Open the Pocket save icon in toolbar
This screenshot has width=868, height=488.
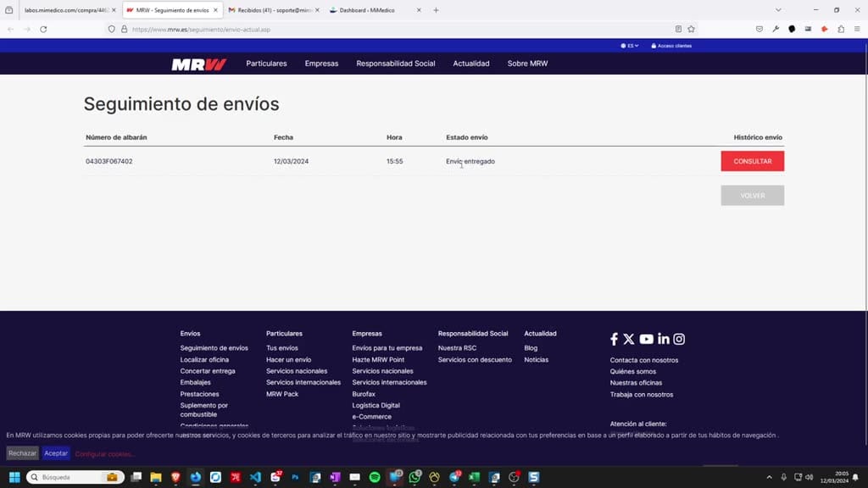pos(759,30)
